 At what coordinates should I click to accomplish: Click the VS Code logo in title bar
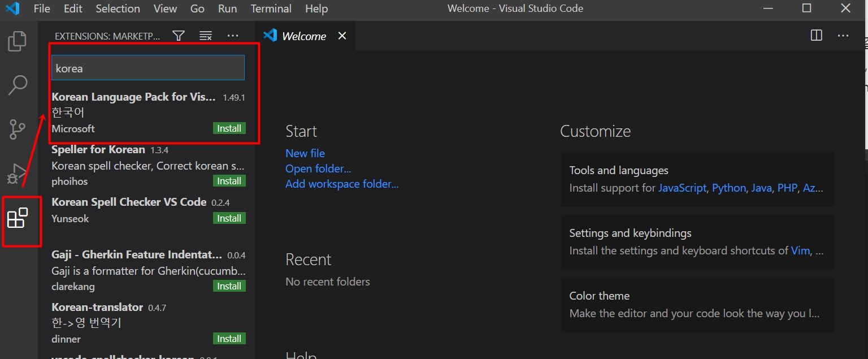[x=12, y=8]
